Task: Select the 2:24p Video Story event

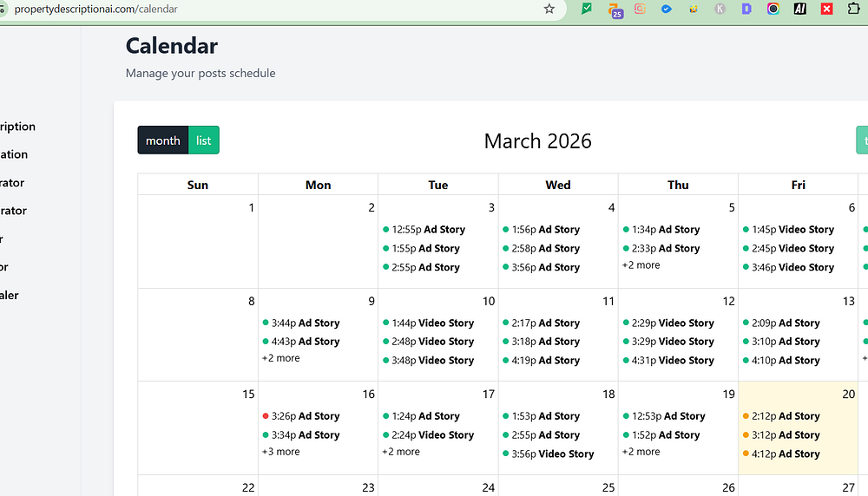Action: (x=429, y=434)
